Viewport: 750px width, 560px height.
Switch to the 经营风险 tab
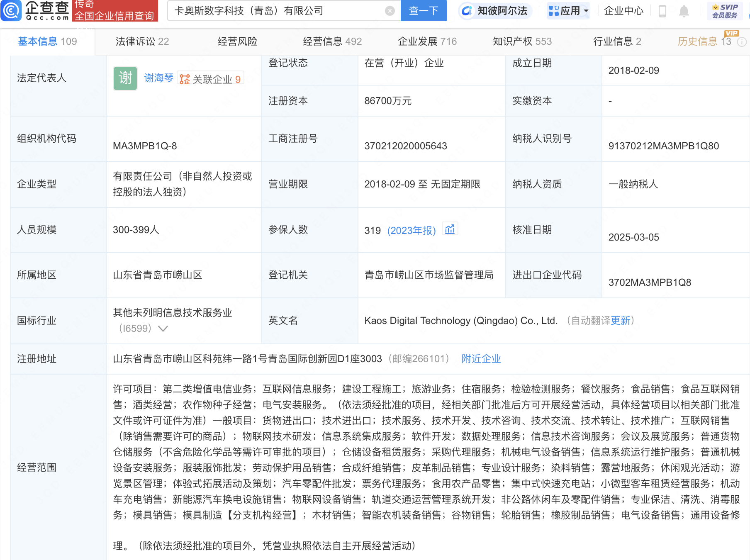coord(237,41)
